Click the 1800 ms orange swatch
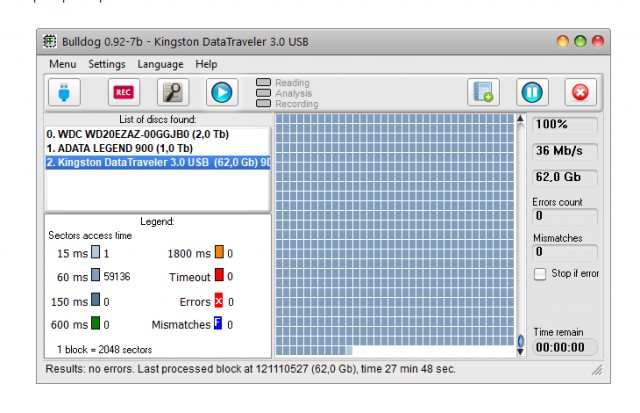640x413 pixels. (x=219, y=252)
